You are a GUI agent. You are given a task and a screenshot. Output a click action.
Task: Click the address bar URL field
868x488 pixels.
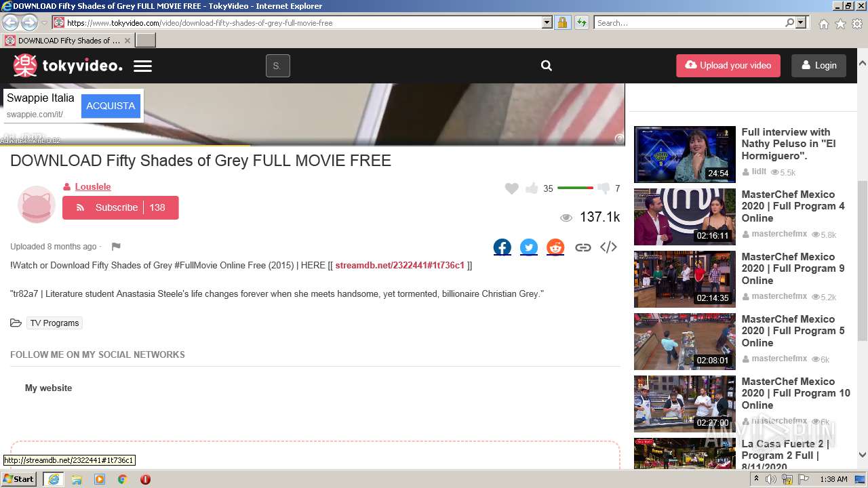click(x=302, y=22)
